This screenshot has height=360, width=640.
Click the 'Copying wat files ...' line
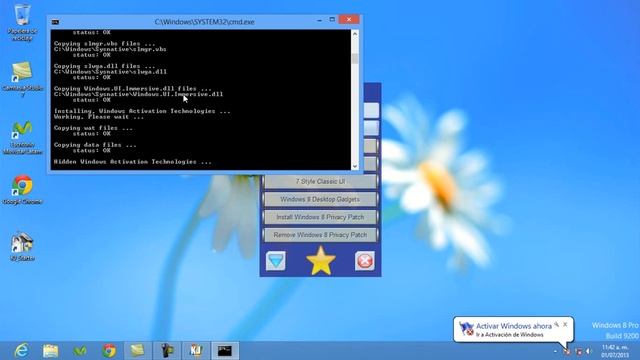[93, 128]
